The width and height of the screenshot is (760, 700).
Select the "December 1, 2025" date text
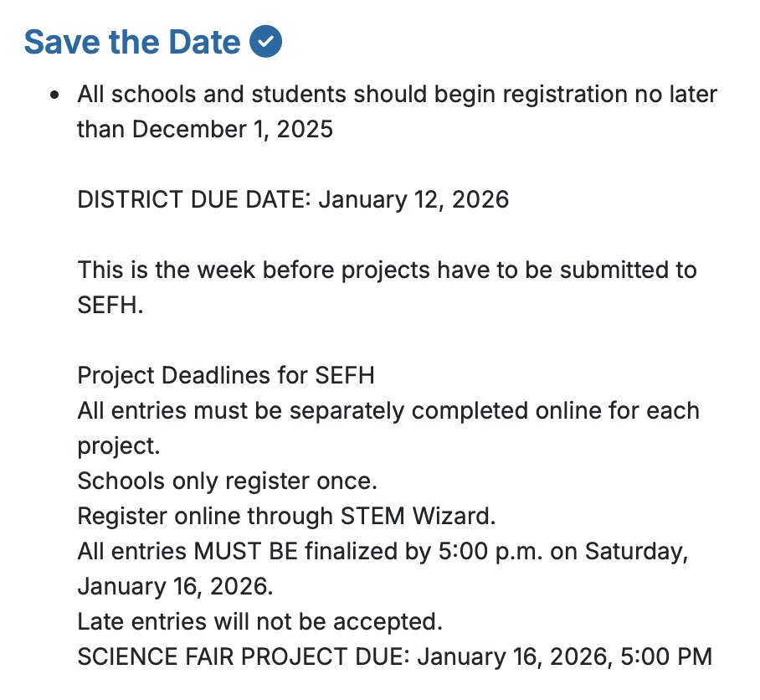(233, 129)
